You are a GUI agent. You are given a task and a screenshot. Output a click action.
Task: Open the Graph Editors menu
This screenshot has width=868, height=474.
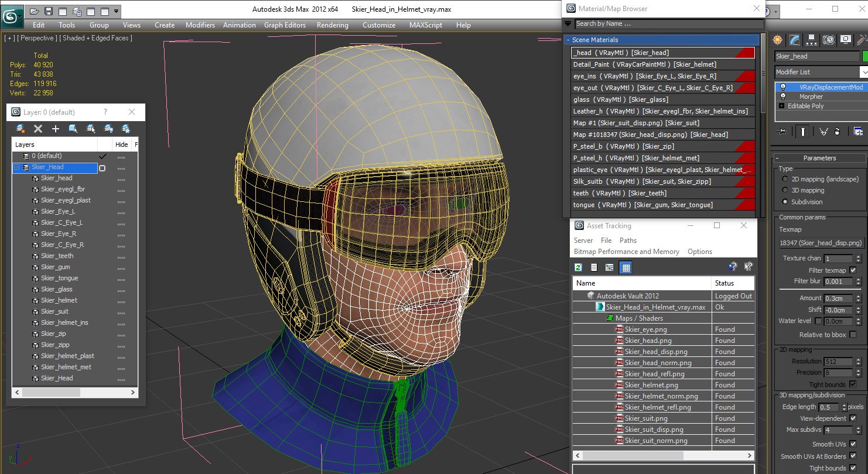[285, 25]
